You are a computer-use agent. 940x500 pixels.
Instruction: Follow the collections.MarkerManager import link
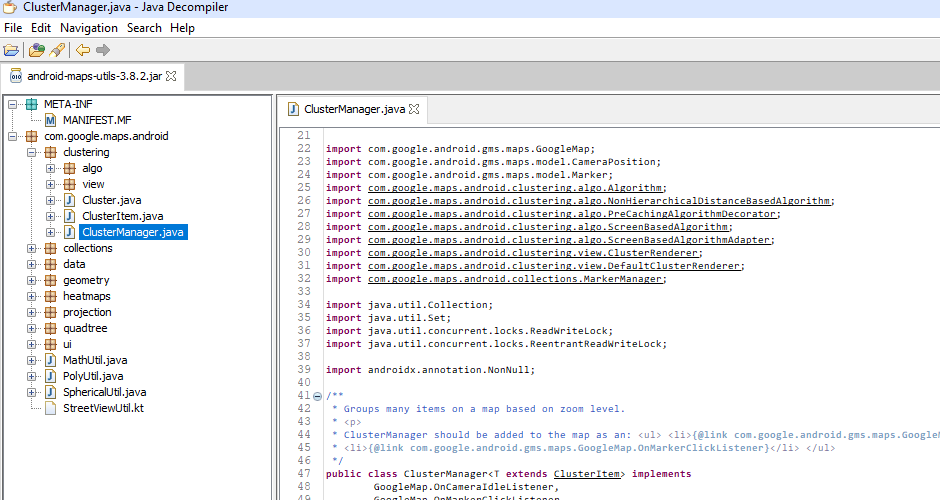click(516, 279)
